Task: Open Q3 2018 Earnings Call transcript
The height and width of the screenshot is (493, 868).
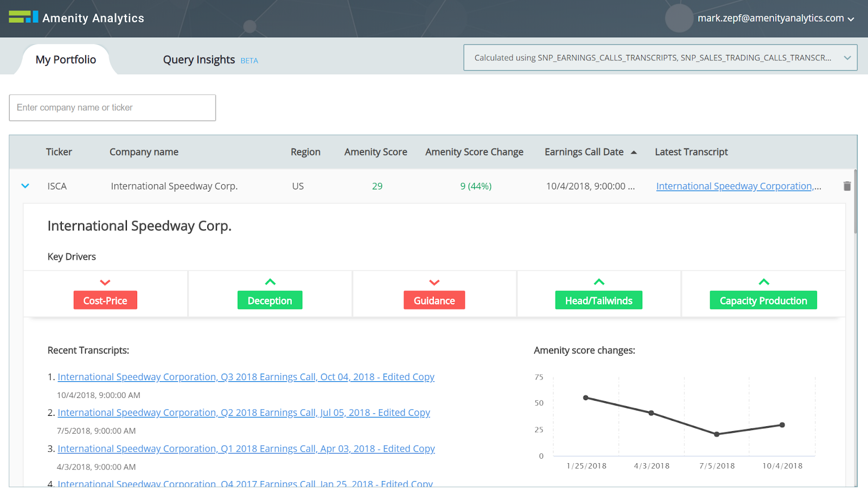Action: pos(246,377)
